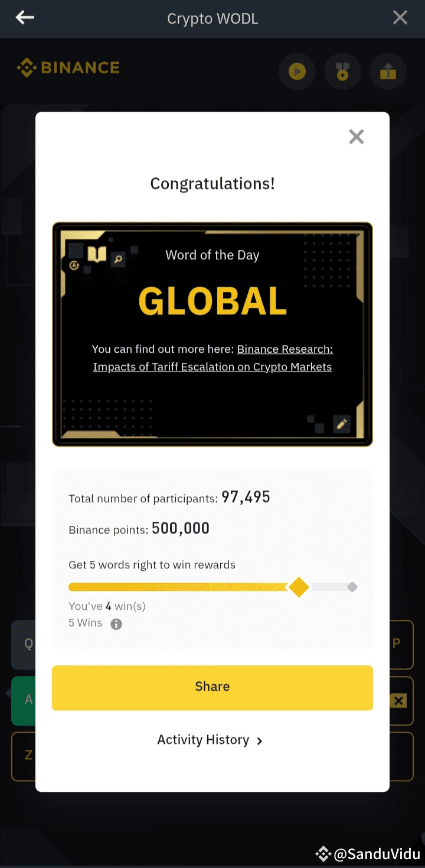Tap the share upload icon in toolbar

[x=388, y=72]
